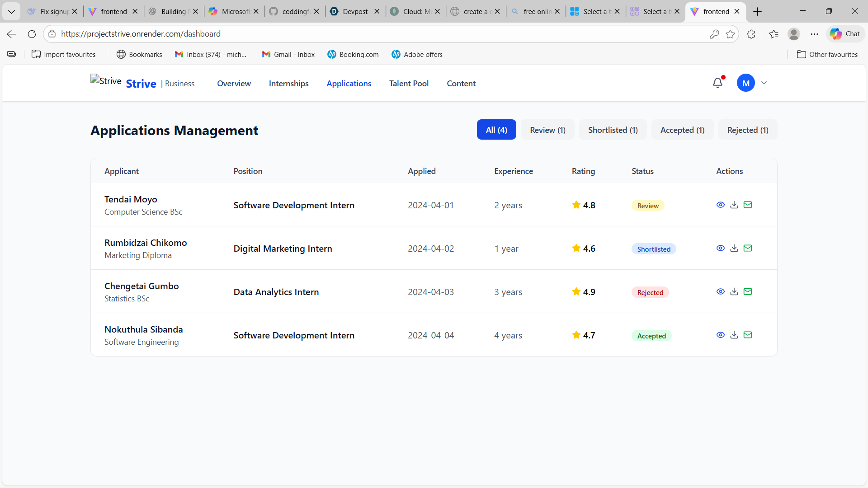Go to the Internships nav tab
The height and width of the screenshot is (488, 868).
[288, 84]
